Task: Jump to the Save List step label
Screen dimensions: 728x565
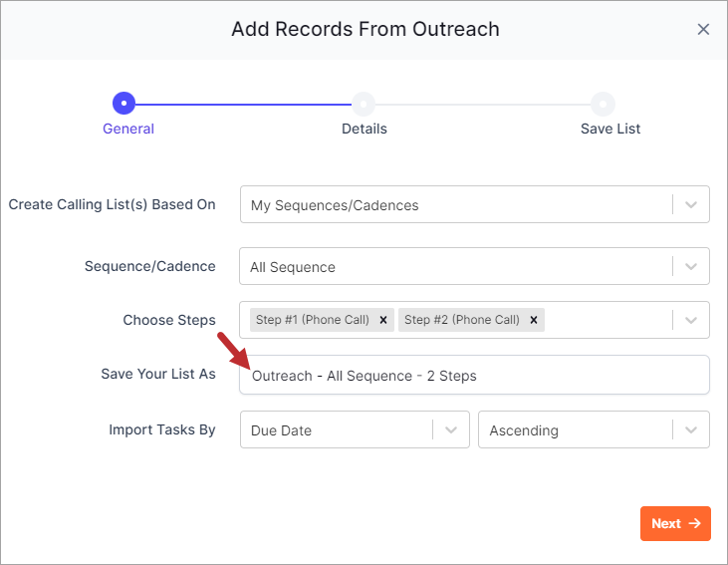Action: click(610, 129)
